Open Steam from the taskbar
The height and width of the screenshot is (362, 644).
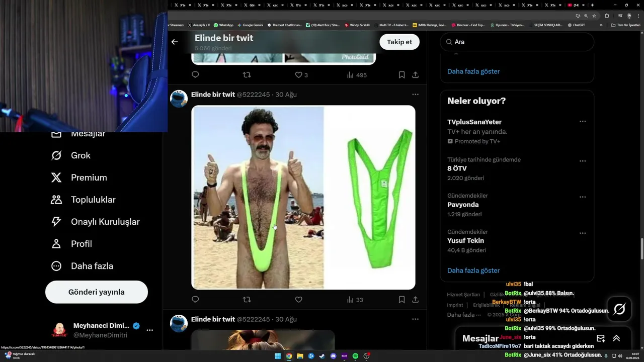[x=322, y=356]
